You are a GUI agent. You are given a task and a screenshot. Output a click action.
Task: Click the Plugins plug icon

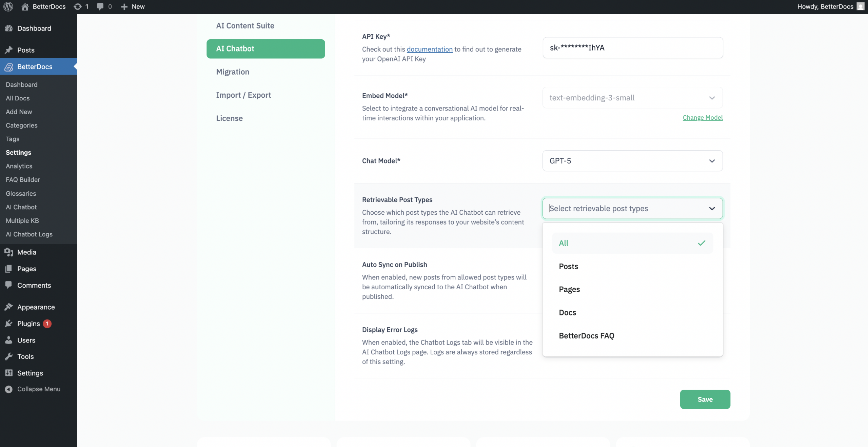click(x=9, y=324)
